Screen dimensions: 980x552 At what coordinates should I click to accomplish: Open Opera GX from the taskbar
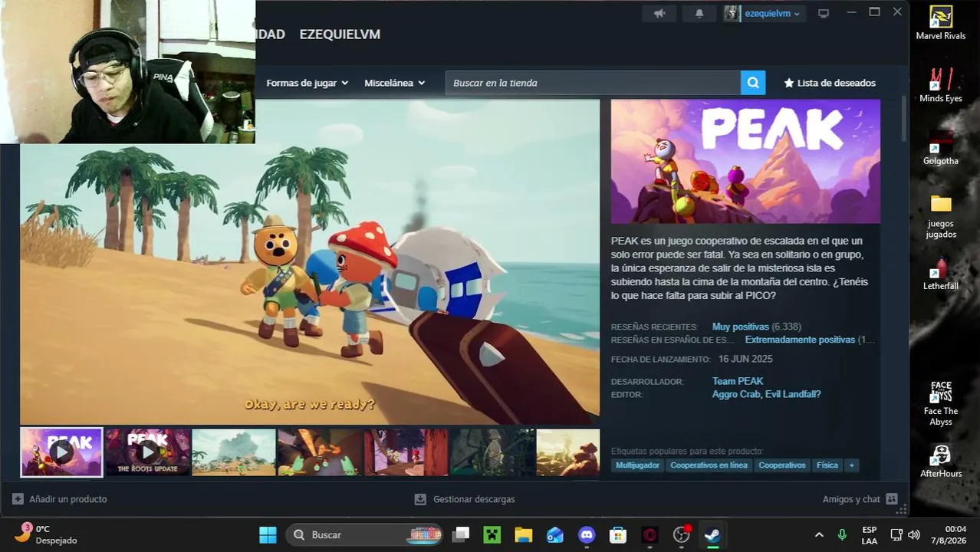649,534
